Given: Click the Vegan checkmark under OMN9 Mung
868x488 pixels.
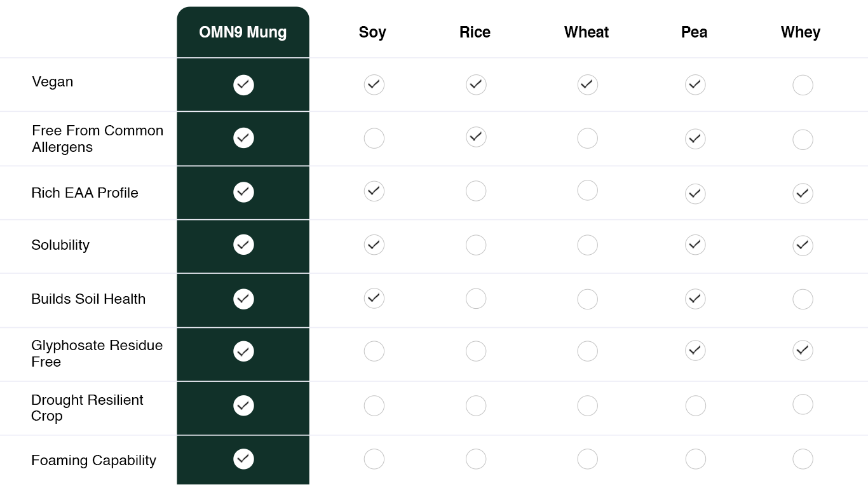Looking at the screenshot, I should [x=243, y=85].
